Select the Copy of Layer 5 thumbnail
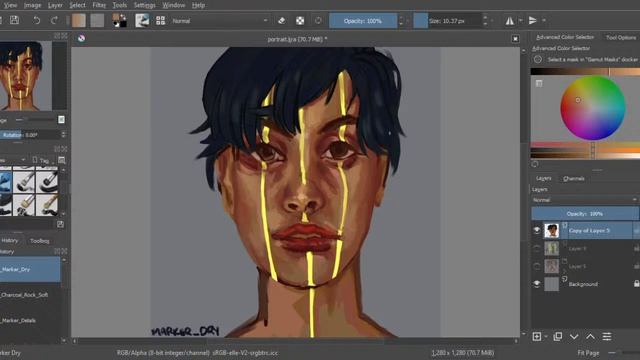Screen dimensions: 640x360 (551, 231)
